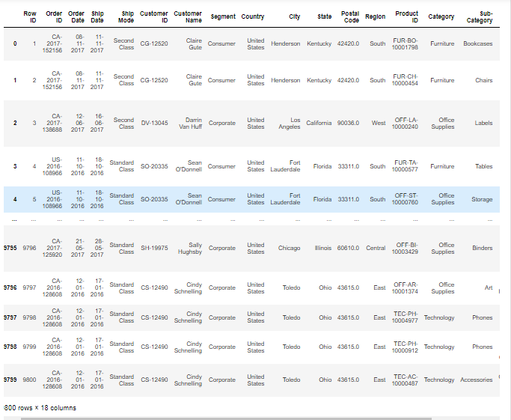The height and width of the screenshot is (420, 511).
Task: Select index label 9799
Action: pyautogui.click(x=10, y=380)
